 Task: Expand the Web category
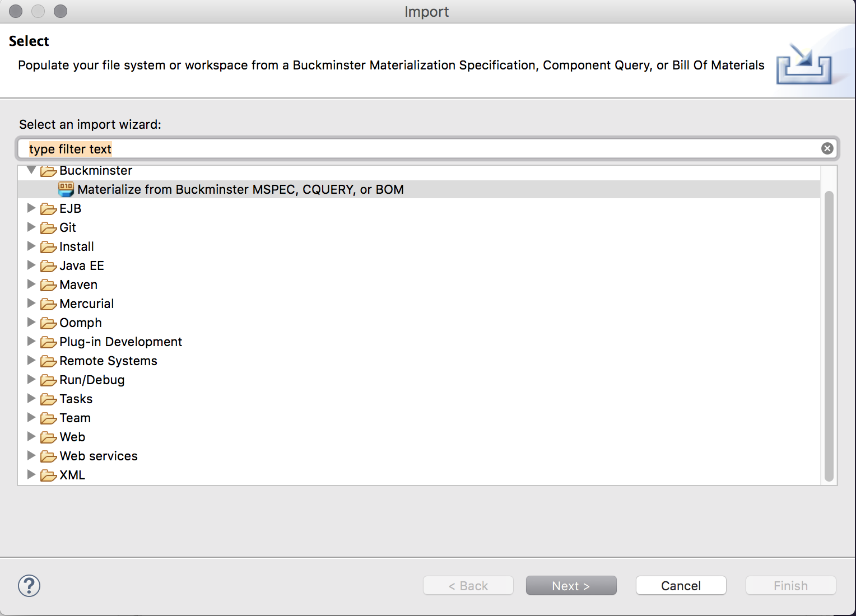point(31,436)
